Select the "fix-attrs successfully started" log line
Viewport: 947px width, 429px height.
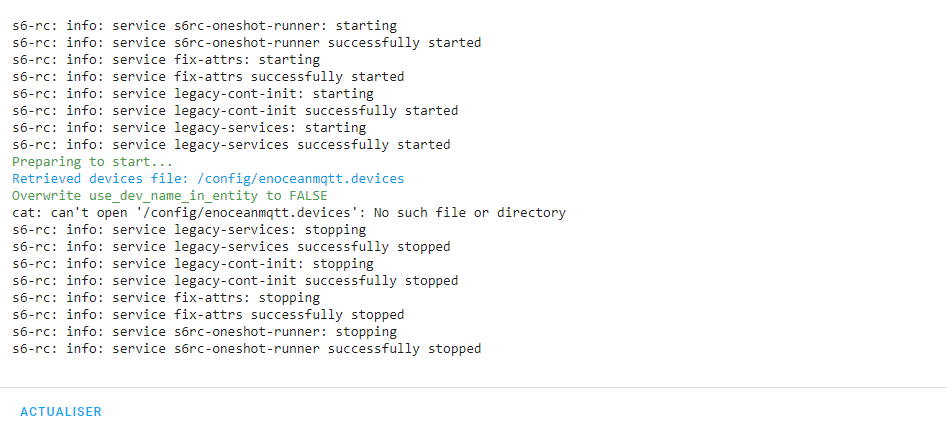click(x=208, y=76)
